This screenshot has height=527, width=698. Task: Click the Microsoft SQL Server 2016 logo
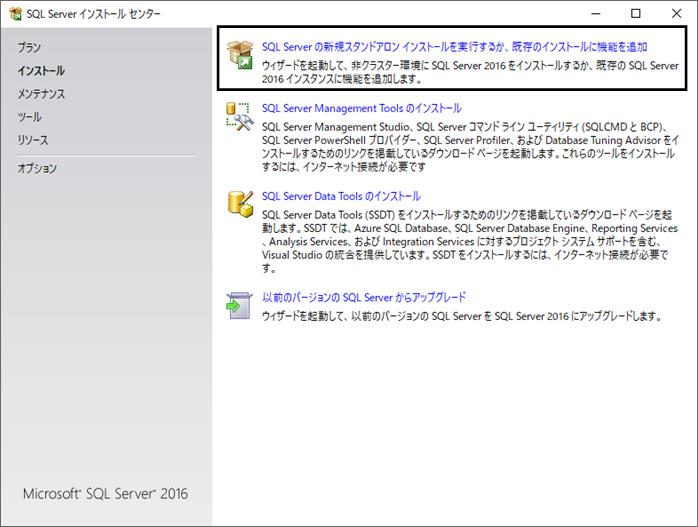point(106,494)
